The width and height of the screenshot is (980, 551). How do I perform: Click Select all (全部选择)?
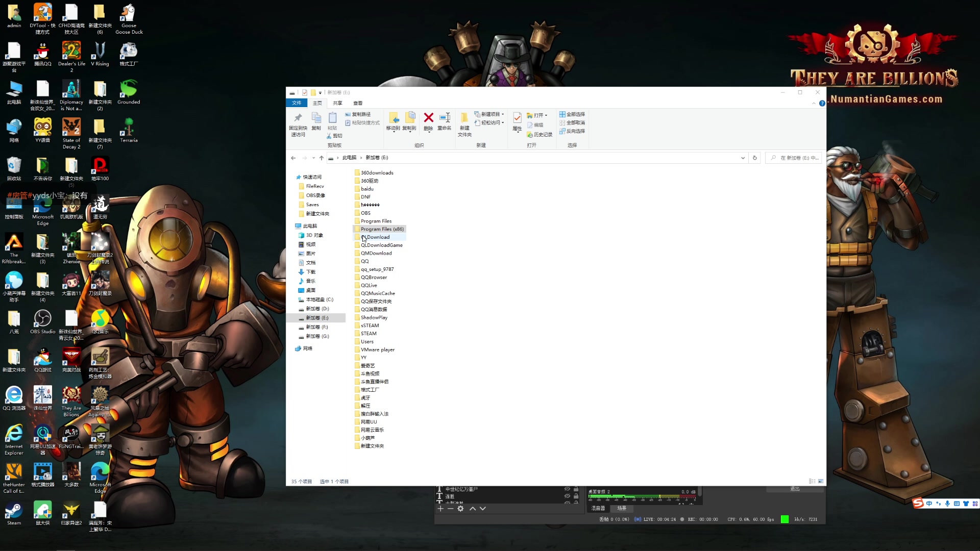click(572, 114)
